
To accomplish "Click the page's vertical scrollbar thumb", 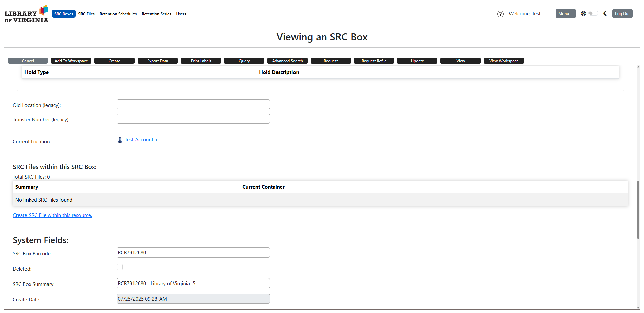I will [638, 209].
